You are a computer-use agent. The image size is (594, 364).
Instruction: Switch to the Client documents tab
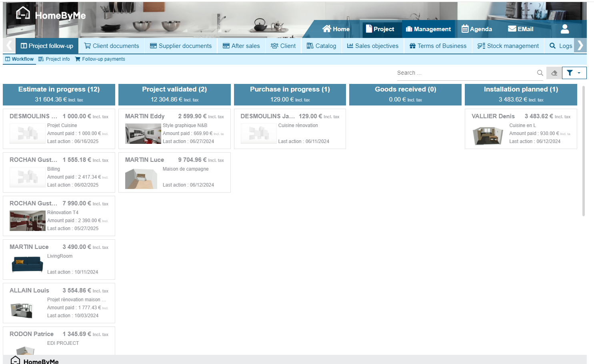(x=112, y=46)
